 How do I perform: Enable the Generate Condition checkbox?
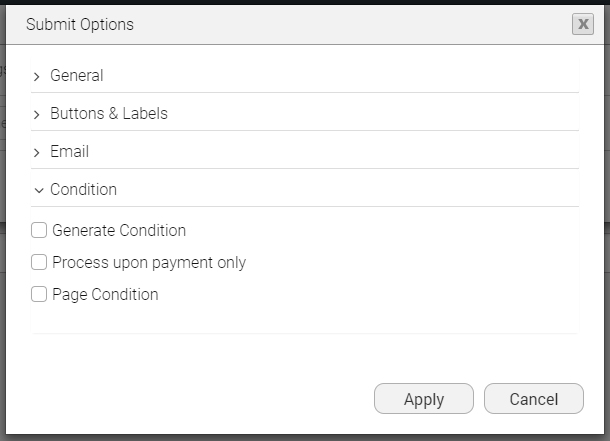click(x=39, y=231)
